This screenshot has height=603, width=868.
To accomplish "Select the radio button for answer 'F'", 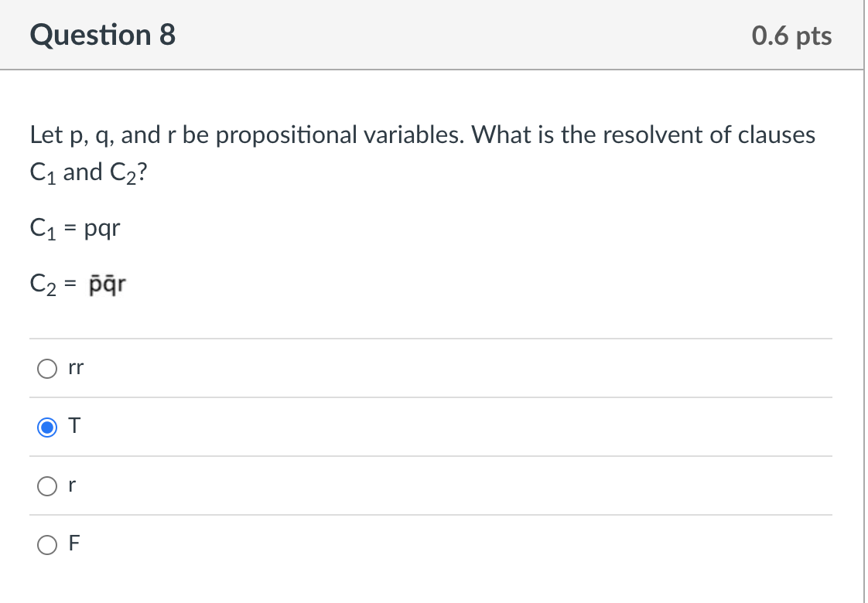I will pyautogui.click(x=47, y=544).
